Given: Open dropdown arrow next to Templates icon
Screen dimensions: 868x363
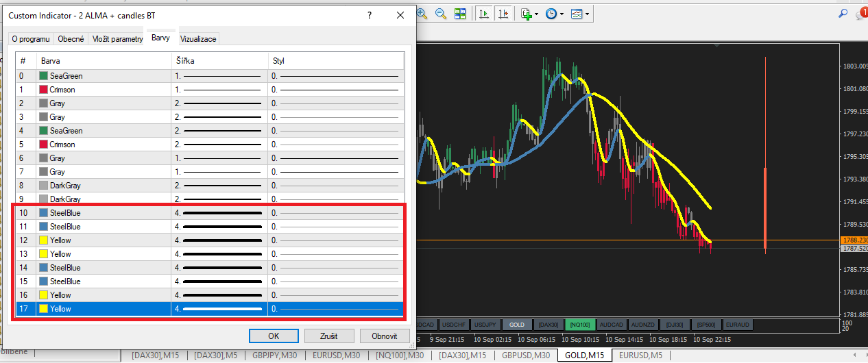Looking at the screenshot, I should pyautogui.click(x=587, y=14).
